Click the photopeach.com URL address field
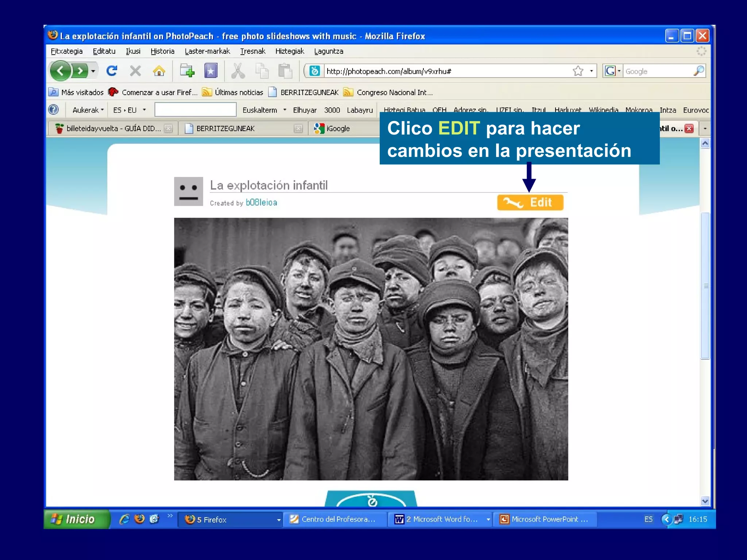The height and width of the screenshot is (560, 747). pos(447,71)
